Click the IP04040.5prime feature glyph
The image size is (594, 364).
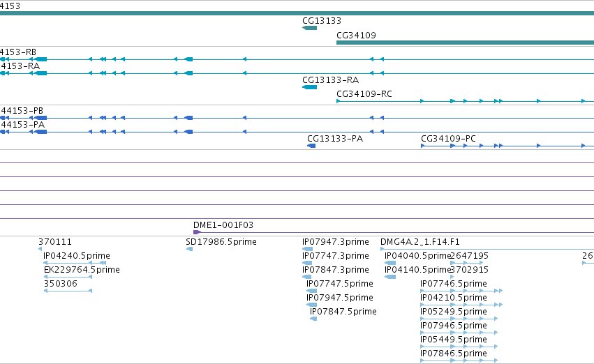click(x=390, y=263)
